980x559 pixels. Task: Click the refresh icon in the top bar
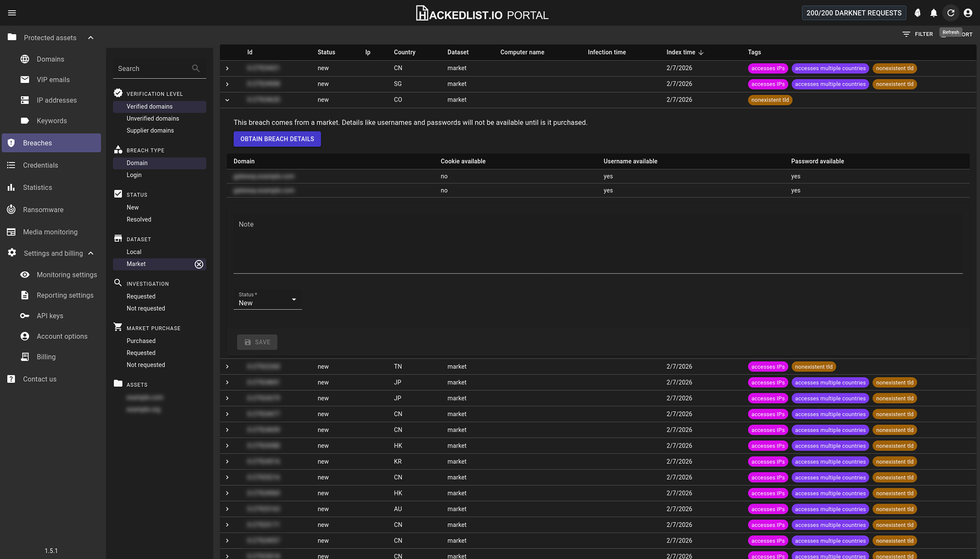point(951,13)
